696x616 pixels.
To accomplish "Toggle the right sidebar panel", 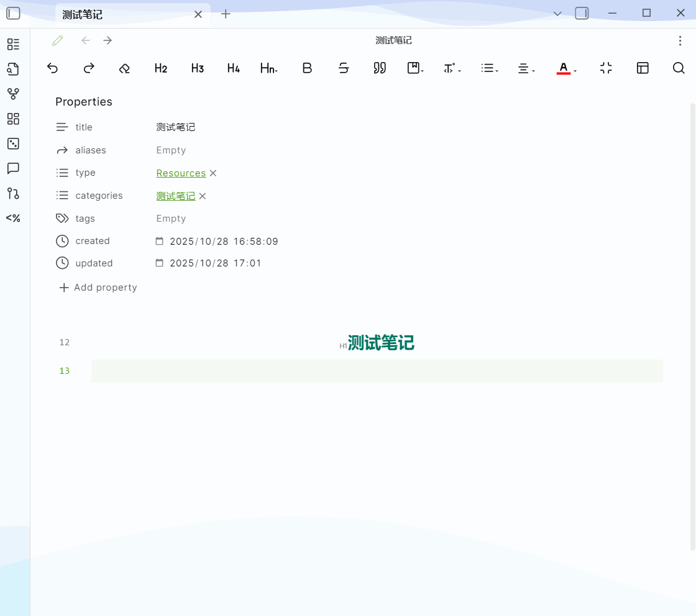I will (x=582, y=13).
